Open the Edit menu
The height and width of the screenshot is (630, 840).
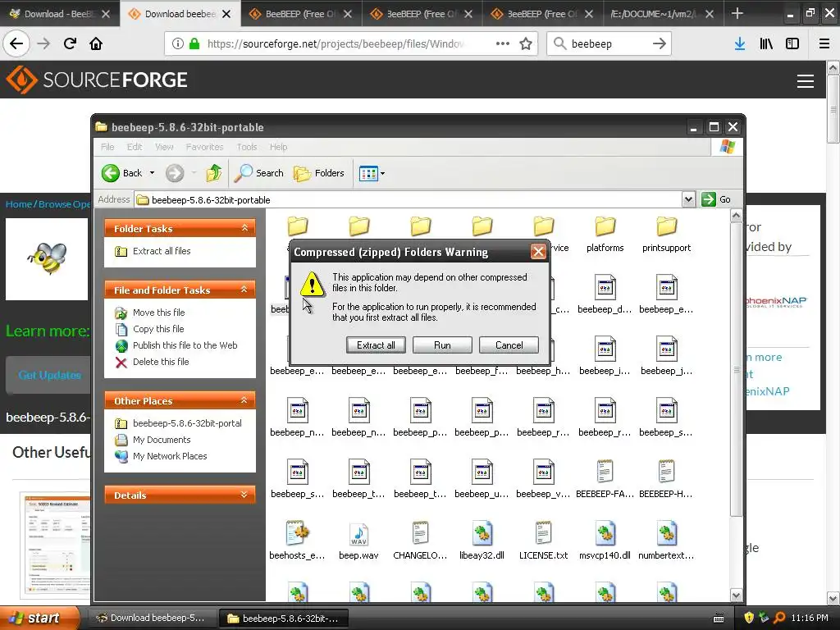tap(135, 147)
